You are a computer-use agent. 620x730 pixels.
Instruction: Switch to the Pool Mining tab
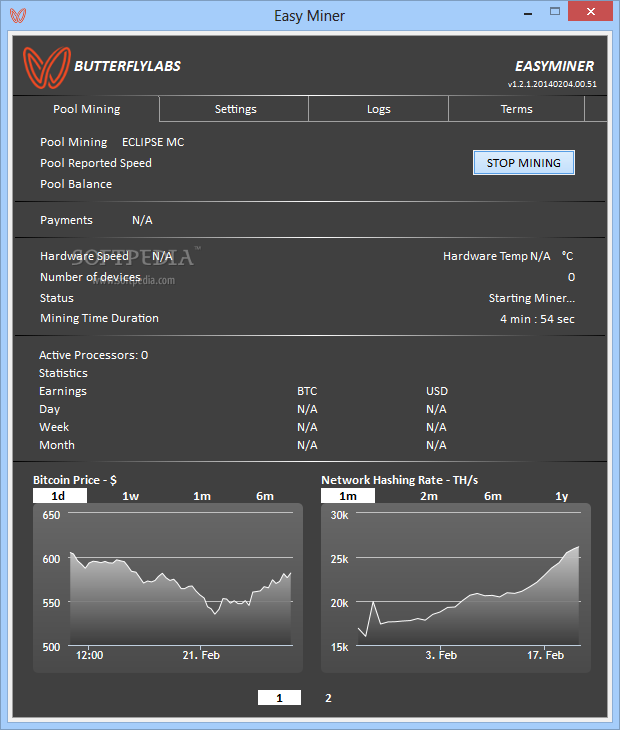pos(87,109)
